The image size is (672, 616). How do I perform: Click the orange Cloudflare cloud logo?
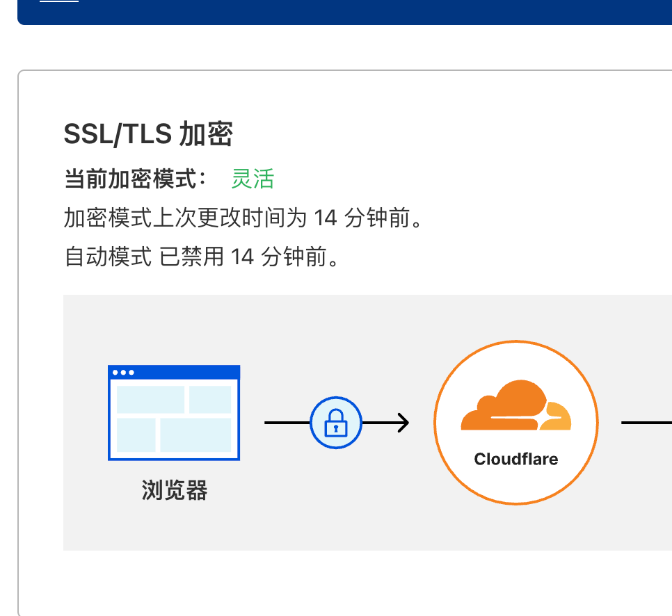click(x=516, y=405)
